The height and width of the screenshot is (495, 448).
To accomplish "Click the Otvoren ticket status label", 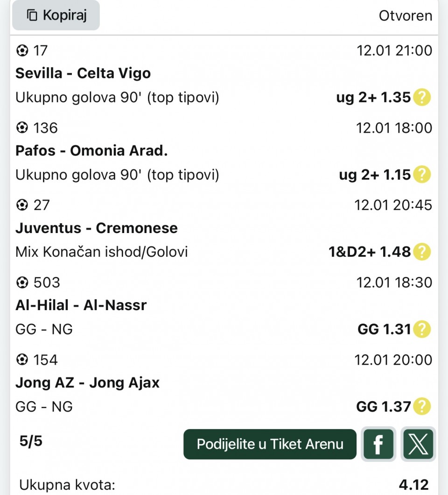I will pyautogui.click(x=405, y=15).
